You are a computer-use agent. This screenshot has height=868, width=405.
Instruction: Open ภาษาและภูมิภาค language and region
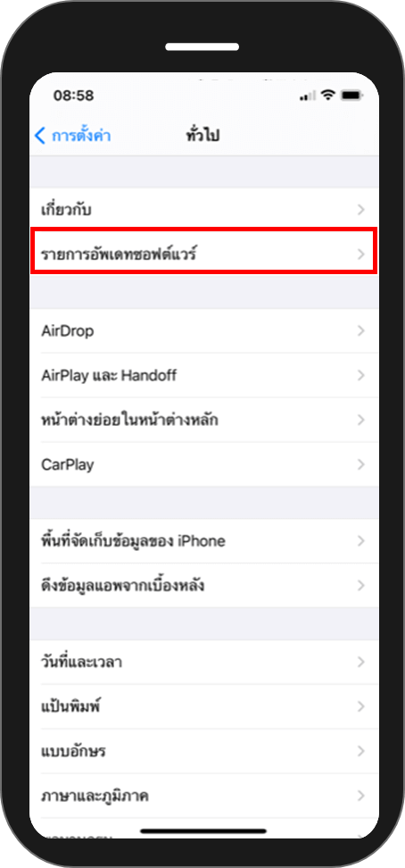[204, 796]
